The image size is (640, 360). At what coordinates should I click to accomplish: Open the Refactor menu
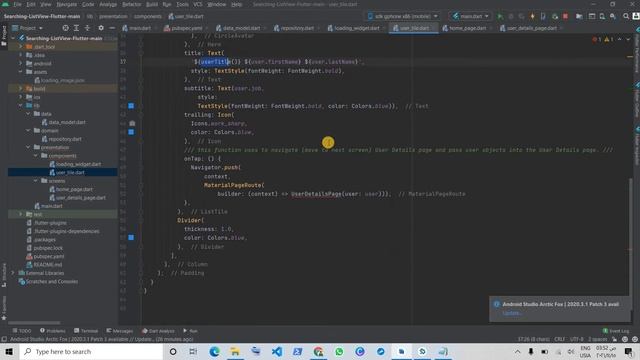131,4
